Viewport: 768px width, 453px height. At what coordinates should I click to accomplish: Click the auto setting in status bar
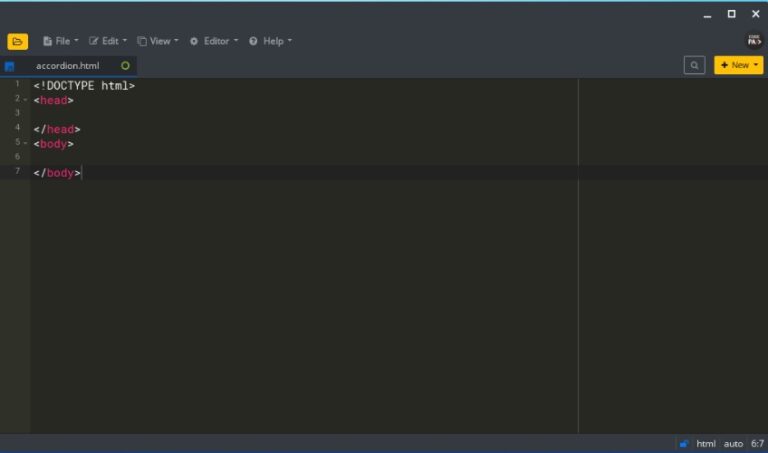[x=733, y=444]
